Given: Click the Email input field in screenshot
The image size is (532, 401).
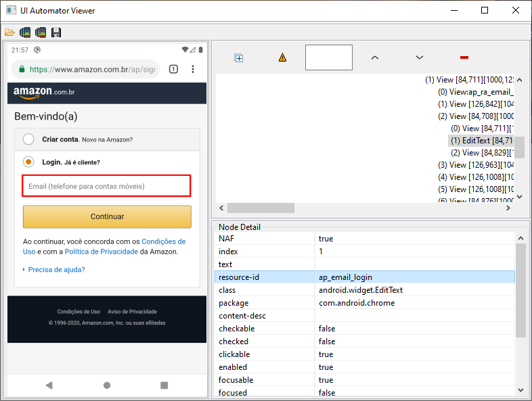Looking at the screenshot, I should (x=106, y=186).
